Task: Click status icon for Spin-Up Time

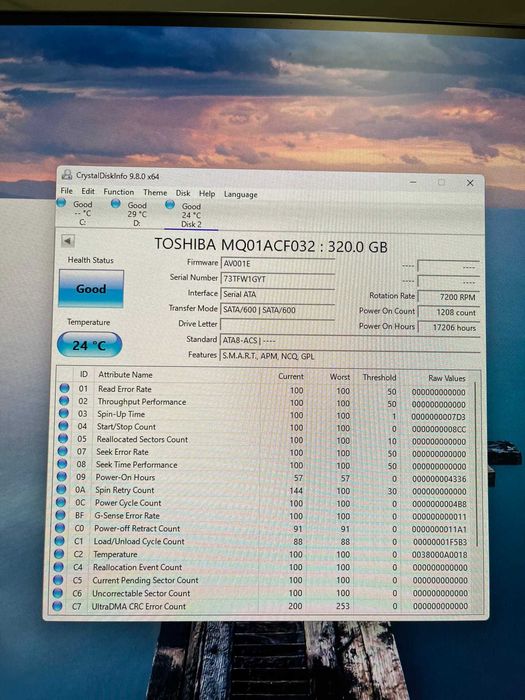Action: [x=63, y=413]
